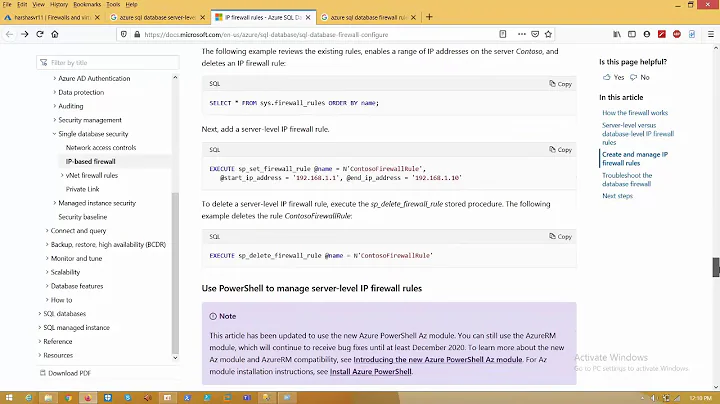Viewport: 720px width, 404px height.
Task: Open the History menu
Action: [59, 4]
